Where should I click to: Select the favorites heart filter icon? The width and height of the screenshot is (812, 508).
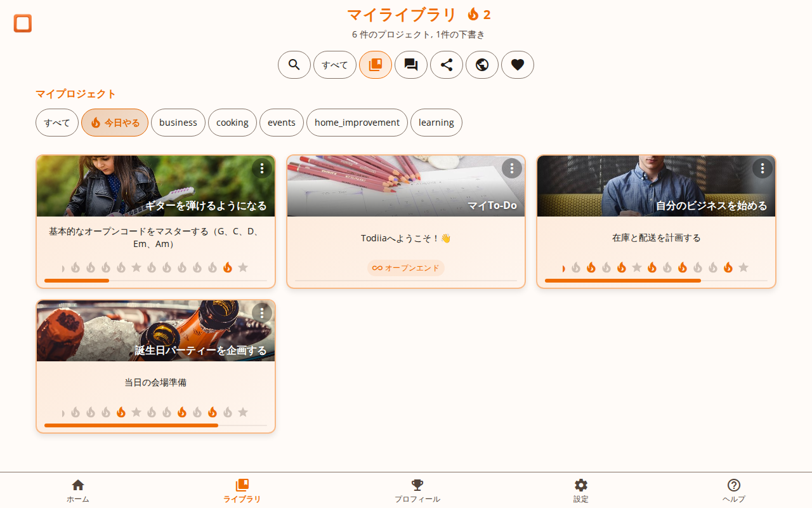click(518, 65)
